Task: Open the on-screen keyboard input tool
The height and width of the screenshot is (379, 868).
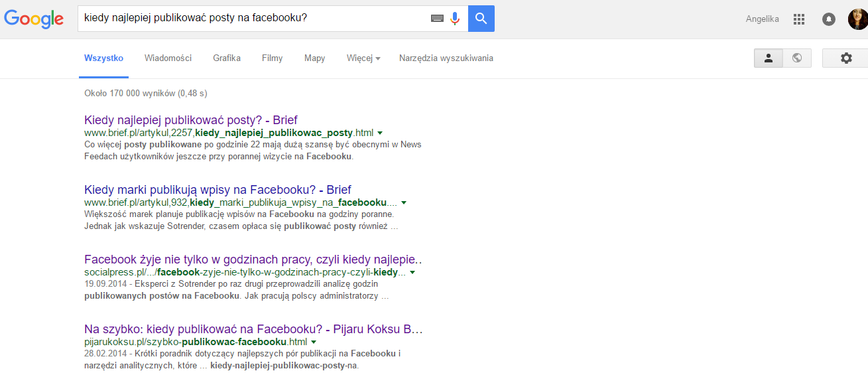Action: 437,19
